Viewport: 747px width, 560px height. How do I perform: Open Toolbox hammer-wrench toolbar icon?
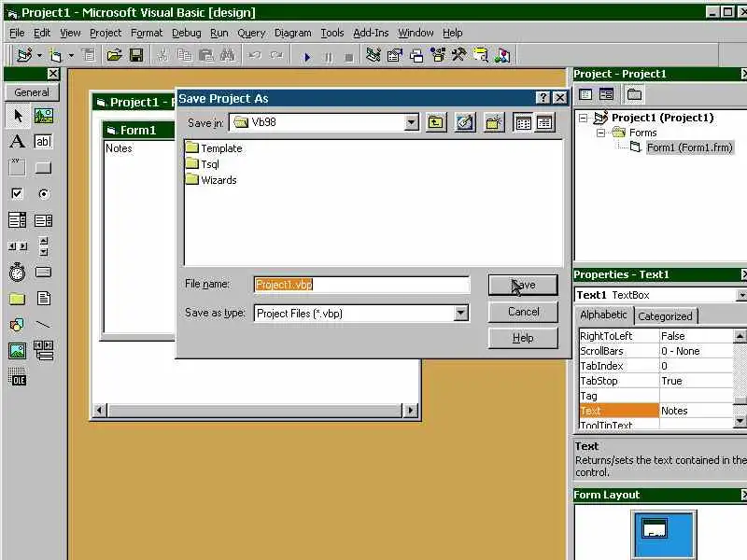tap(459, 56)
